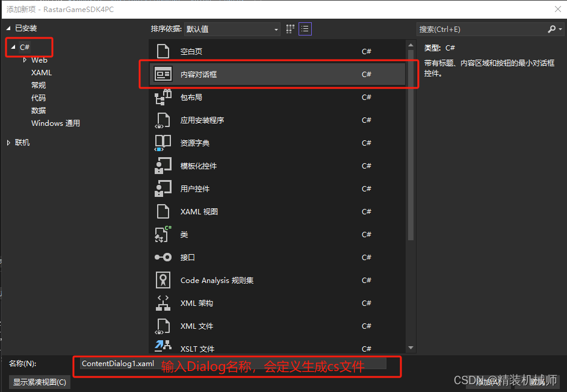
Task: Select the Web category
Action: point(39,60)
